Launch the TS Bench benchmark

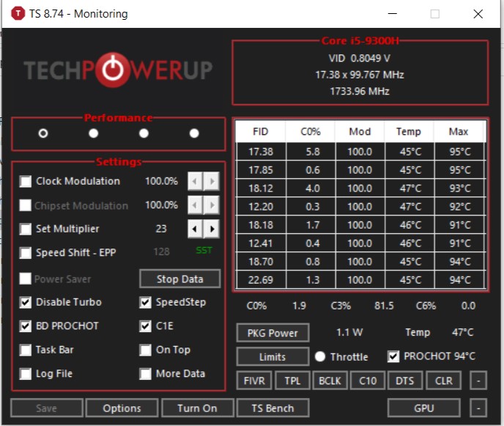[273, 408]
